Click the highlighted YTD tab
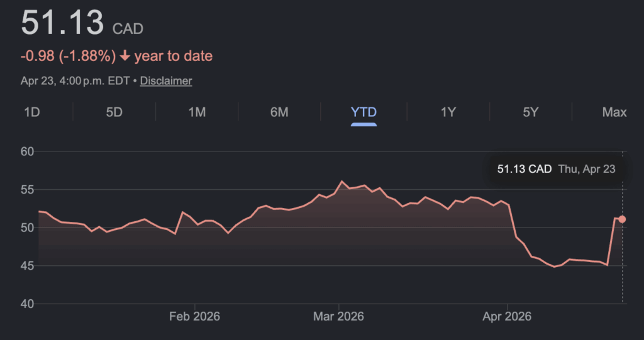The image size is (644, 340). [364, 112]
